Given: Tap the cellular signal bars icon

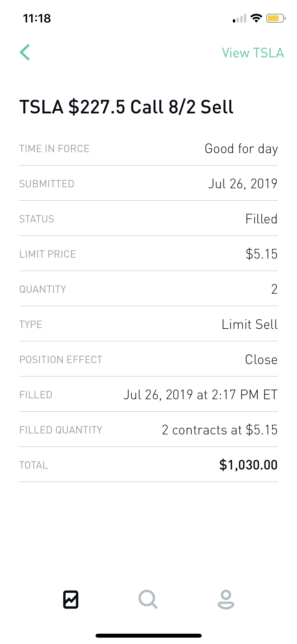Looking at the screenshot, I should pos(239,19).
